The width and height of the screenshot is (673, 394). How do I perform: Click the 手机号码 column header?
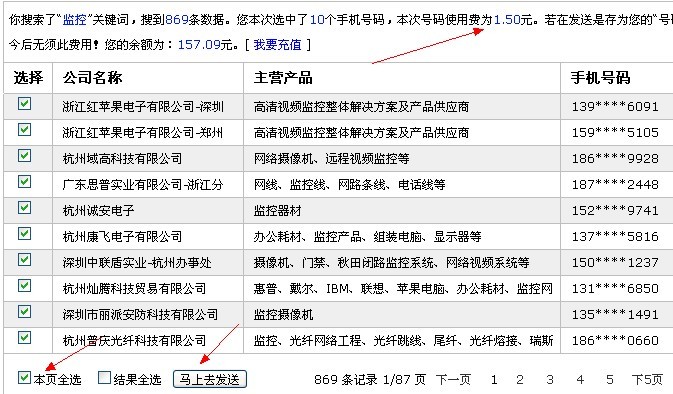[600, 78]
